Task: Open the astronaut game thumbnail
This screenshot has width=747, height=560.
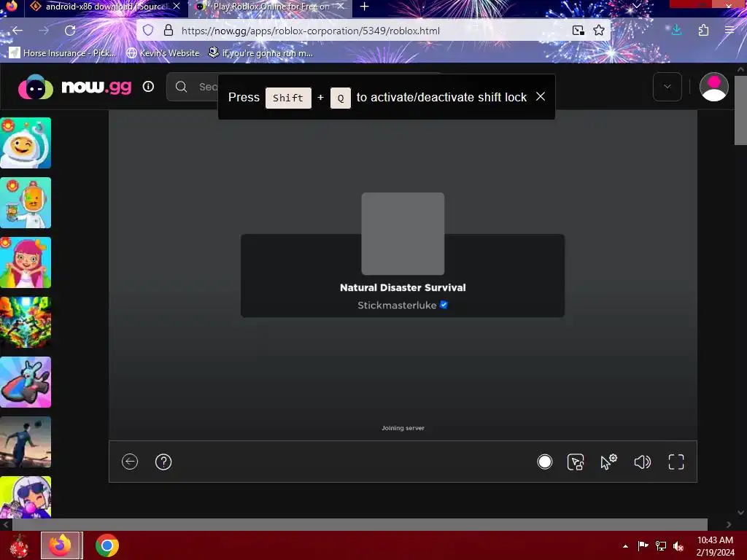Action: coord(26,143)
